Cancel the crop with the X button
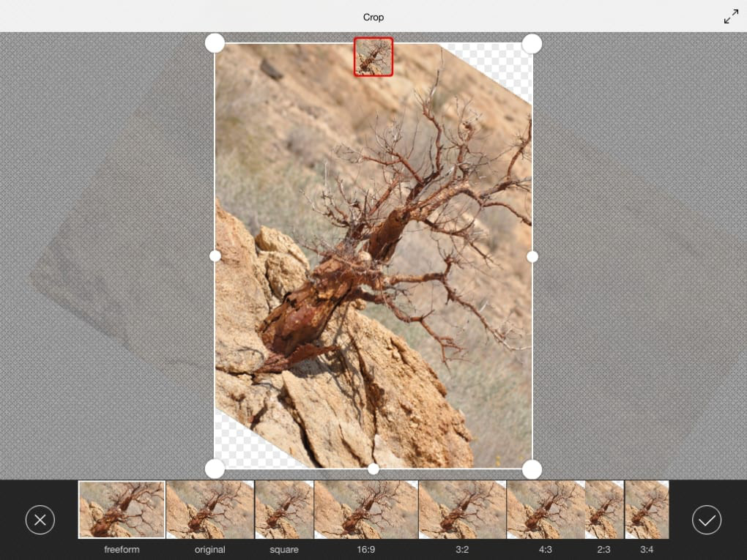This screenshot has height=560, width=747. pos(40,520)
